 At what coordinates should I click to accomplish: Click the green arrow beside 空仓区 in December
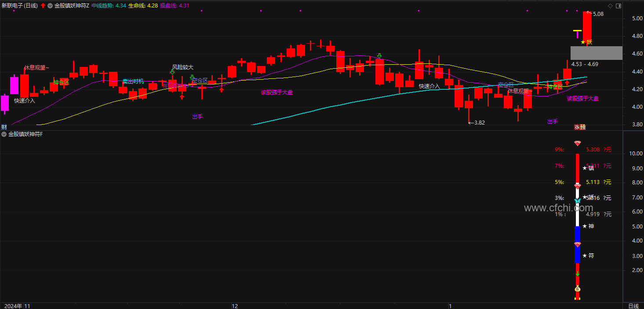(192, 77)
